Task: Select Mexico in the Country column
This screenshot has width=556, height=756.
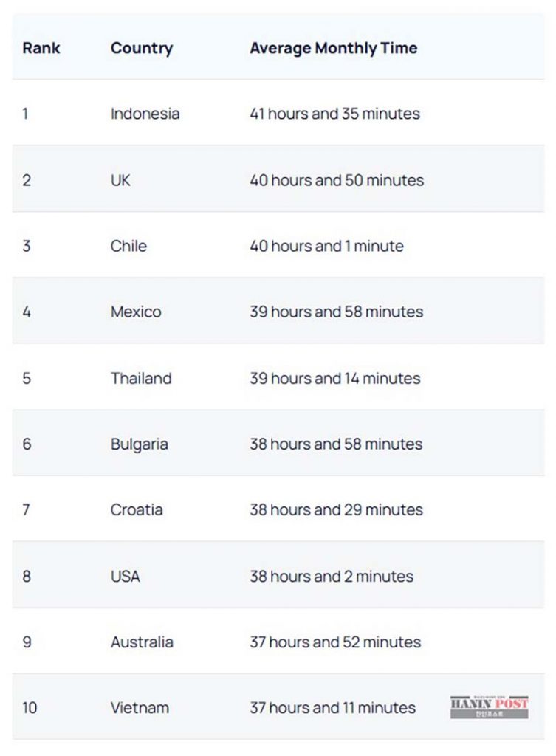Action: click(x=136, y=312)
